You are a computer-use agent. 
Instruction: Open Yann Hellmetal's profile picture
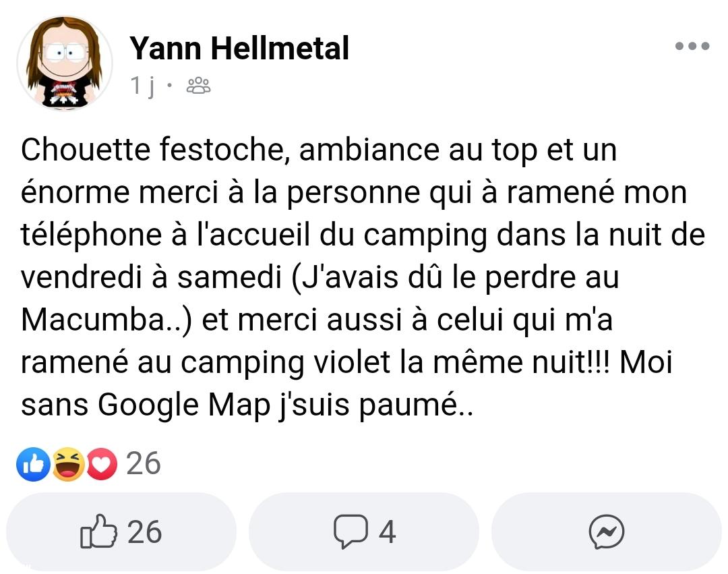64,63
